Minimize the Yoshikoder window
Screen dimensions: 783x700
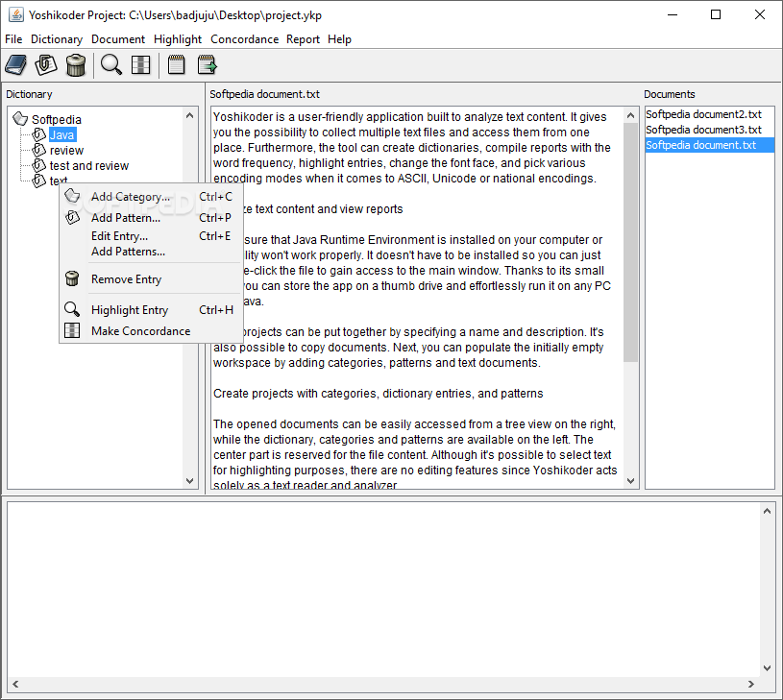tap(673, 15)
